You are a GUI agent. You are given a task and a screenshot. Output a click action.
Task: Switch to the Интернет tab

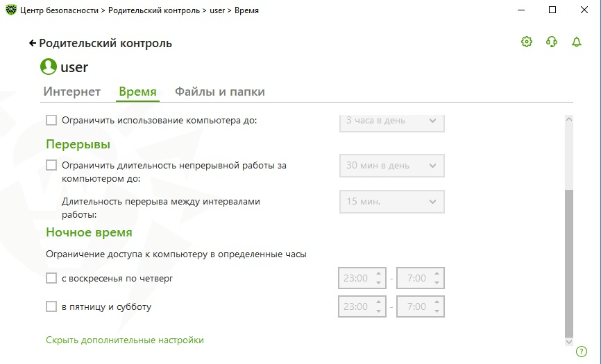72,92
